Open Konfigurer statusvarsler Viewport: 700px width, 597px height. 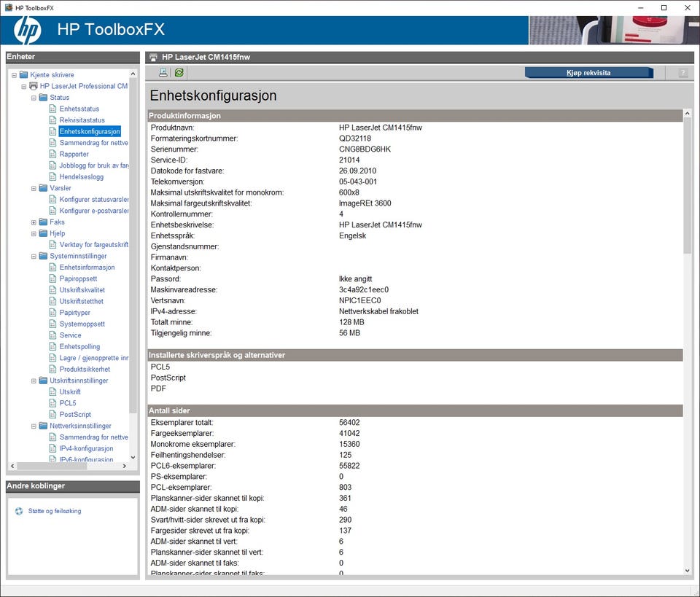coord(94,199)
